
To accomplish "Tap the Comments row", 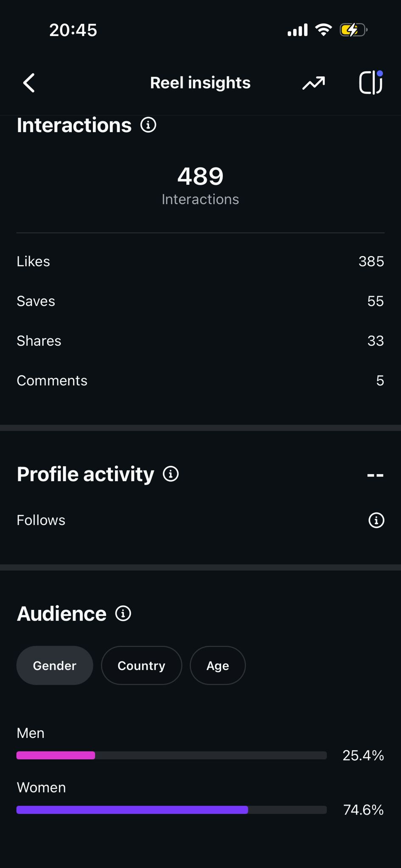I will point(200,381).
